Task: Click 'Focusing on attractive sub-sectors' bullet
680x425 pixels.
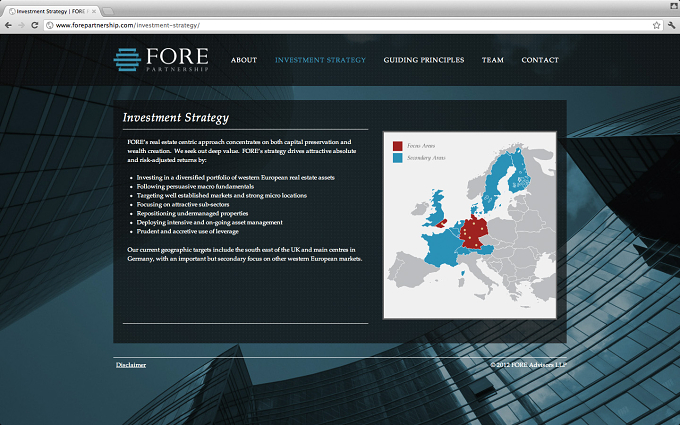Action: [x=183, y=205]
